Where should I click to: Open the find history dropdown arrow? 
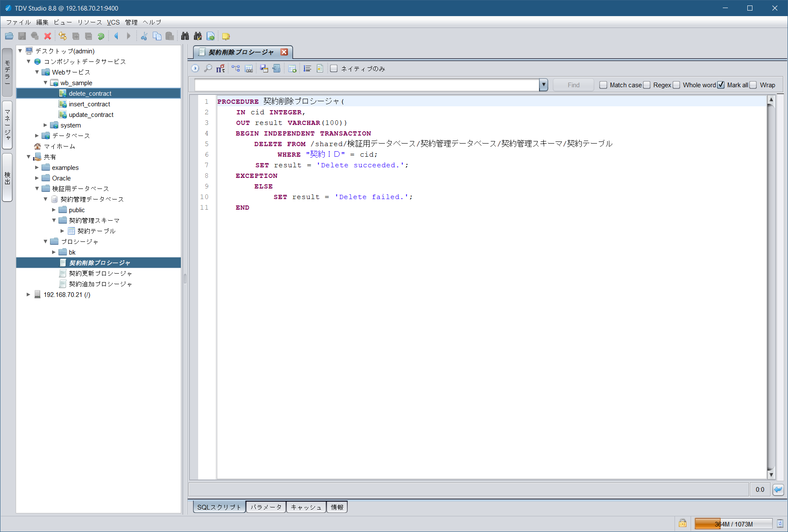click(544, 85)
